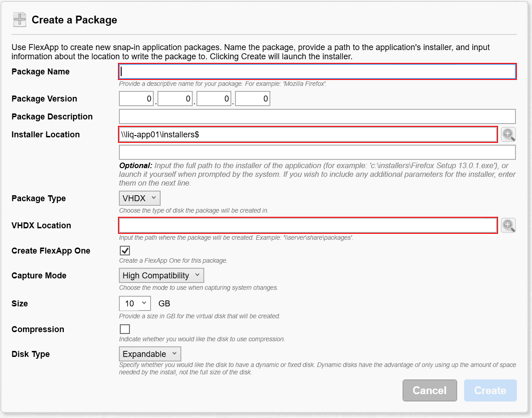This screenshot has width=532, height=418.
Task: Click the installer additional parameters field
Action: click(317, 153)
